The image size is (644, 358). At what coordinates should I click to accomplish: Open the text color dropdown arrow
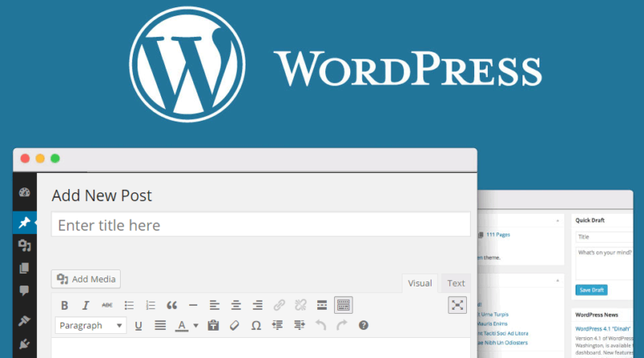point(196,326)
